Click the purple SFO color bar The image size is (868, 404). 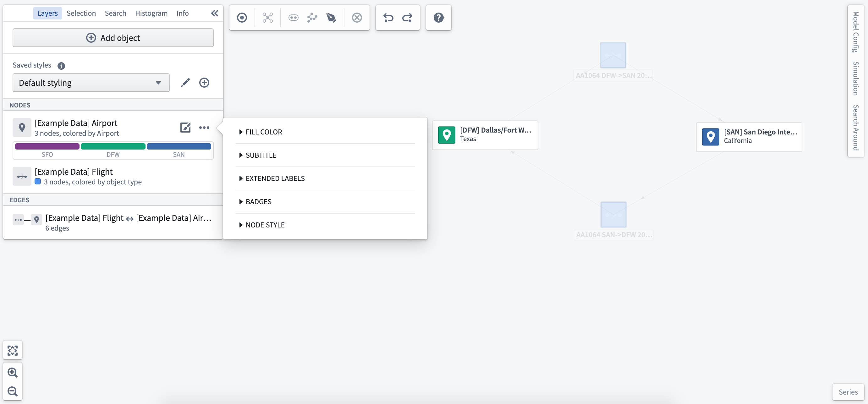pos(47,146)
